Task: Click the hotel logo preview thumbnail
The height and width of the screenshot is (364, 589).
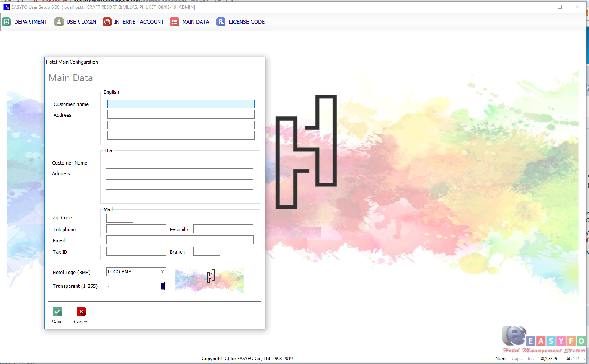Action: coord(209,280)
